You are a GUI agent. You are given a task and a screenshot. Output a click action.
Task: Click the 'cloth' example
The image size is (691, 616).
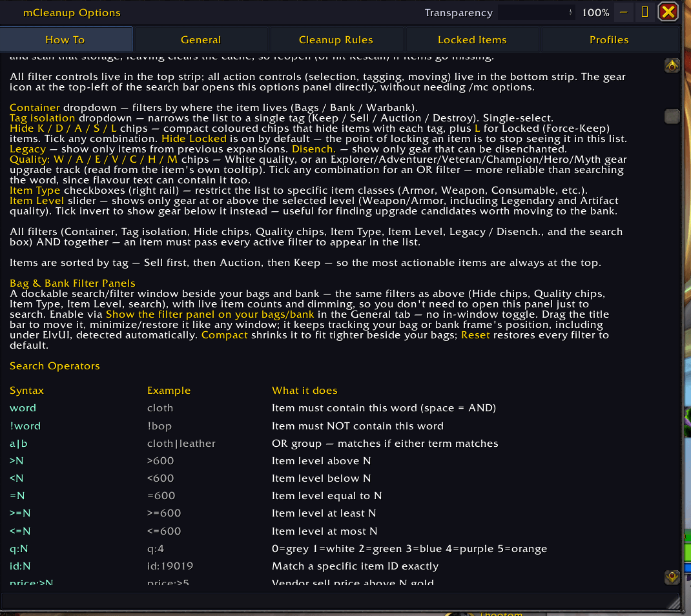(160, 408)
